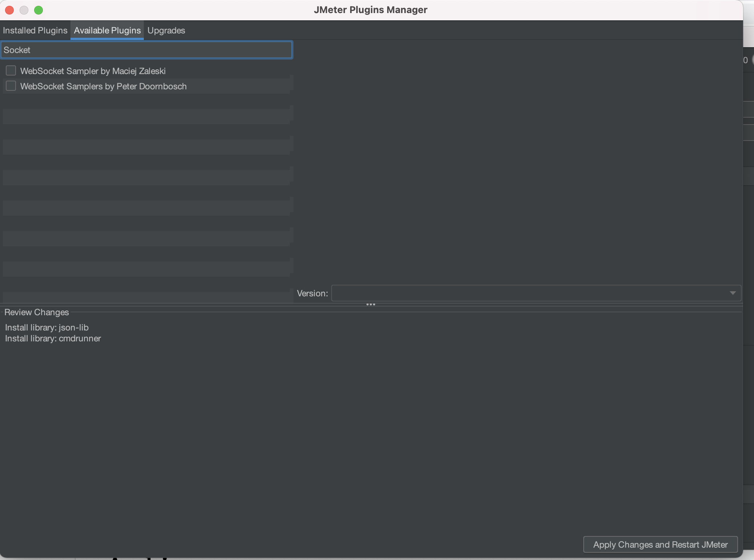Click Install library: cmdrunner text line
Screen dimensions: 754x560
[x=53, y=338]
